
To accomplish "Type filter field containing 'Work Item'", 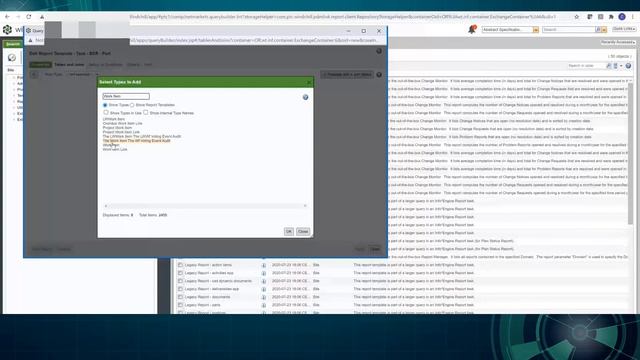I will click(x=126, y=96).
